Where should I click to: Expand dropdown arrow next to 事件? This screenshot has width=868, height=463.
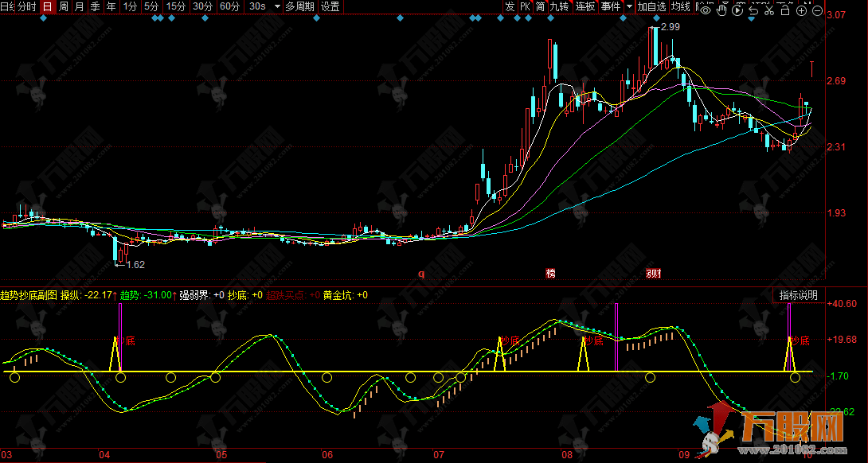point(629,6)
